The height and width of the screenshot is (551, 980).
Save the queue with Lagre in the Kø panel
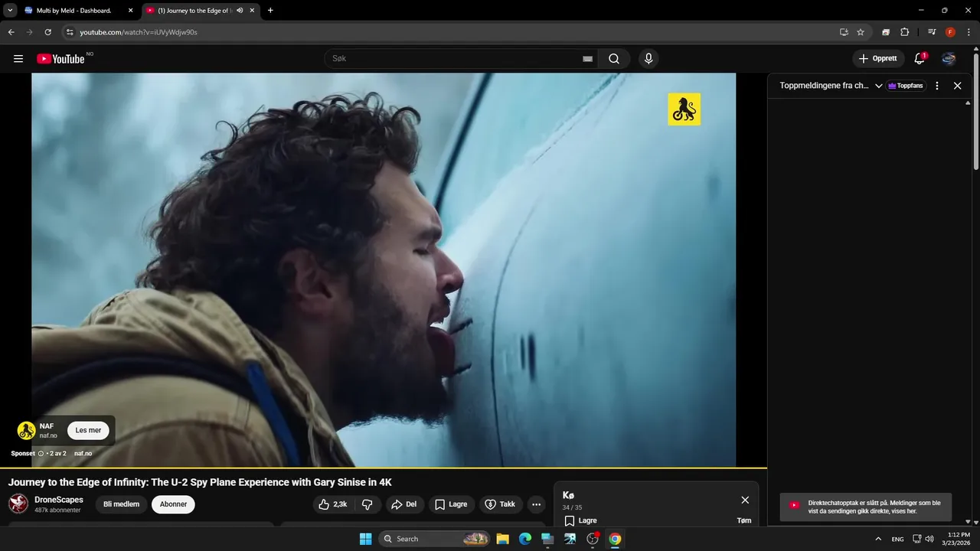click(x=580, y=520)
